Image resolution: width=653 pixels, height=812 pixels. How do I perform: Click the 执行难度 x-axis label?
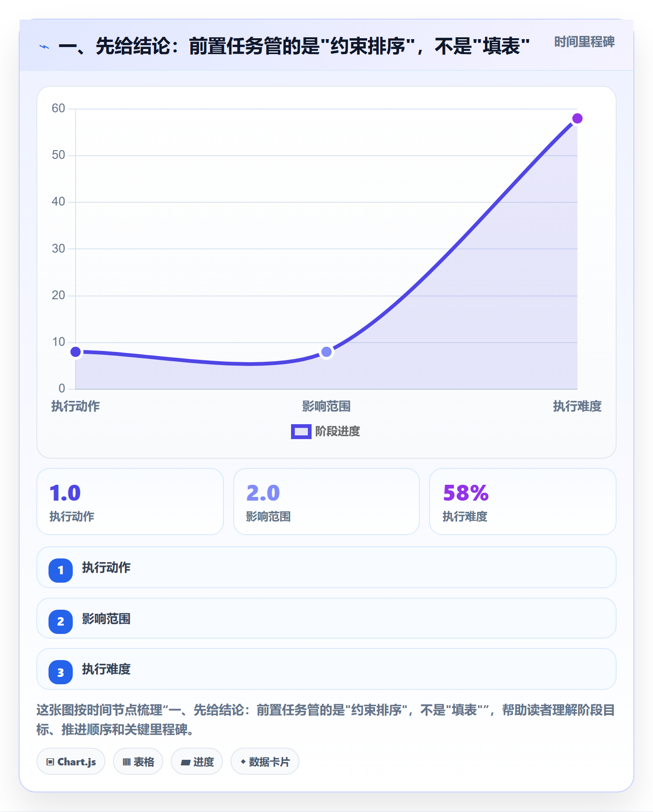tap(577, 406)
